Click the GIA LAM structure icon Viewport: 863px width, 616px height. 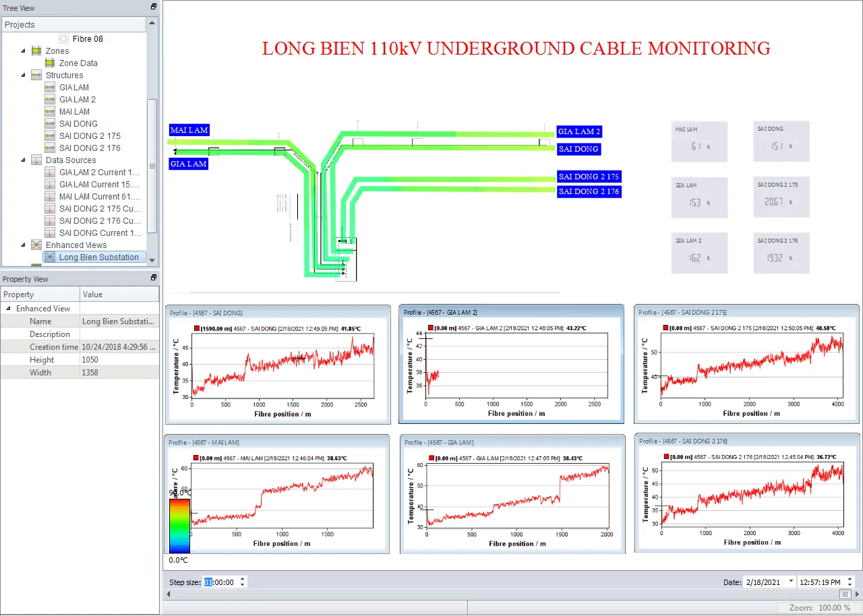(x=50, y=88)
